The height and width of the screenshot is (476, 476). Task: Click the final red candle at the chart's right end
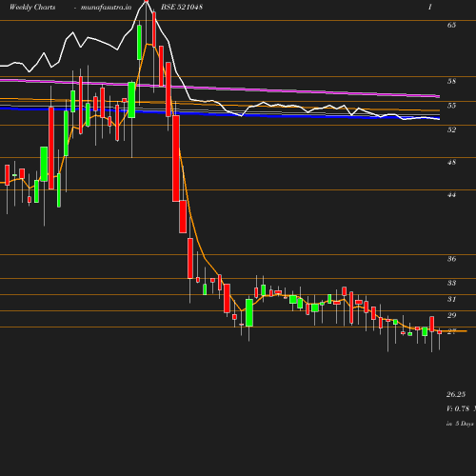(440, 332)
